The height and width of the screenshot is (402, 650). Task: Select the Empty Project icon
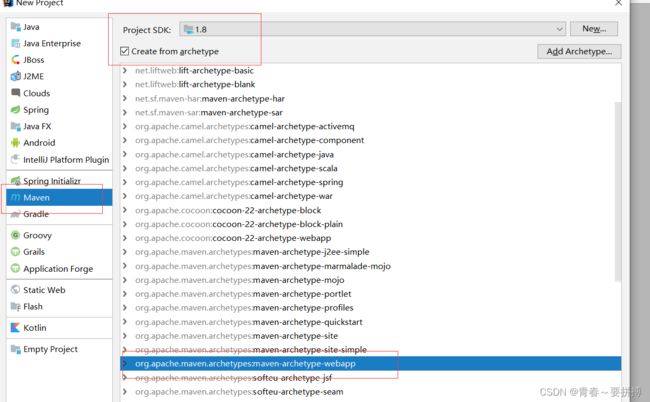(16, 349)
